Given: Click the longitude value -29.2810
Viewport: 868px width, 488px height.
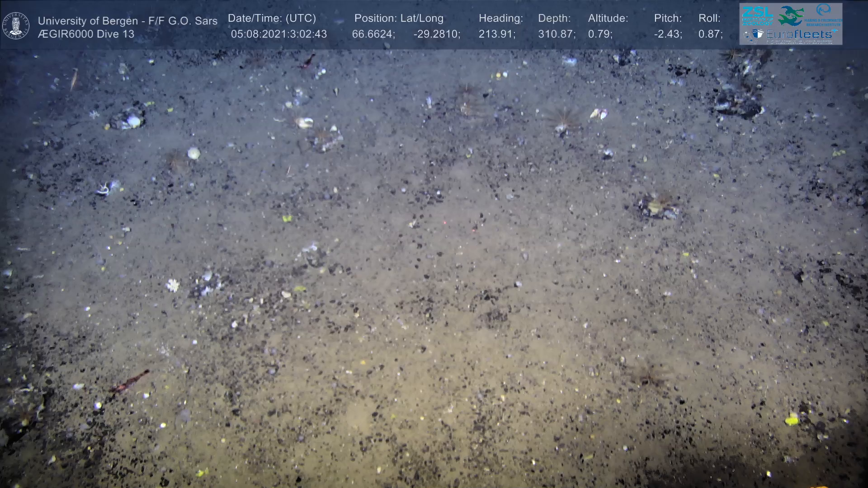Looking at the screenshot, I should pos(436,34).
